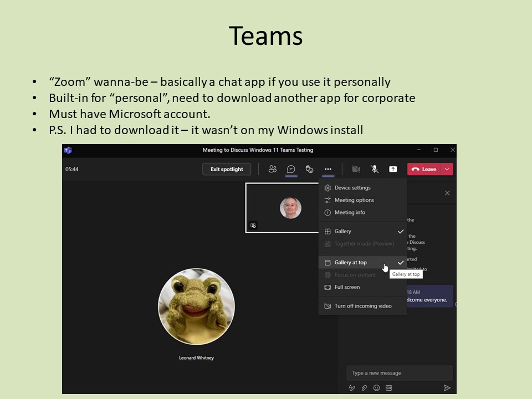Open the participants people icon

click(x=273, y=169)
